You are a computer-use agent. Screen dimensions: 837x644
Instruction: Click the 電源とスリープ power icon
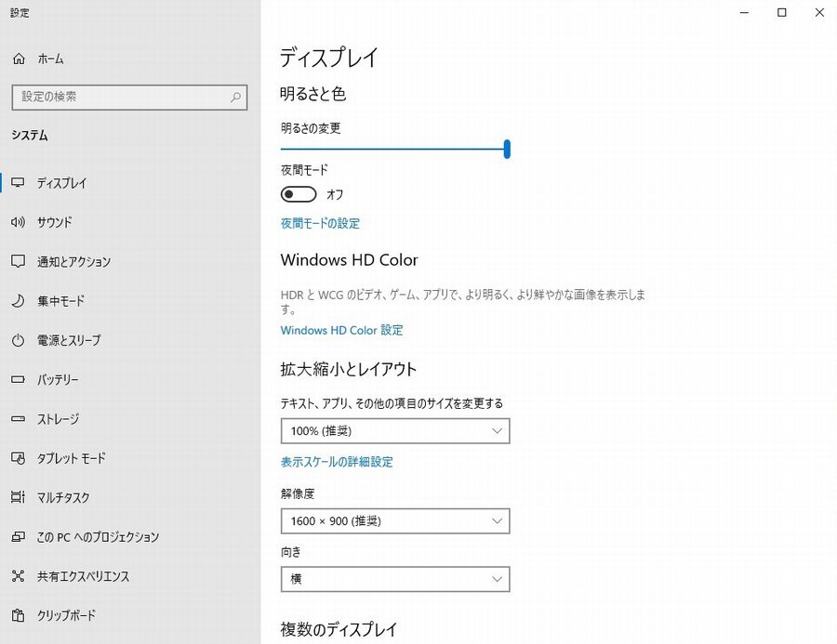tap(18, 340)
